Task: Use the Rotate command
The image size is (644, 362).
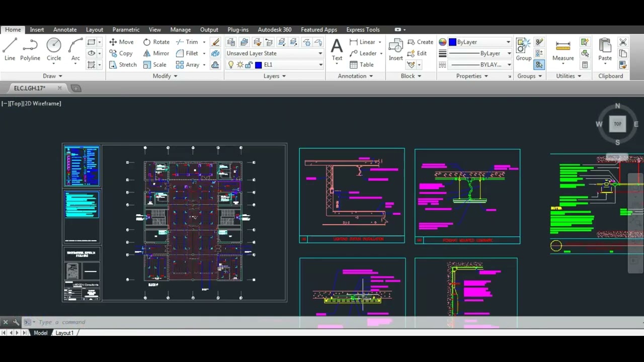Action: point(156,42)
